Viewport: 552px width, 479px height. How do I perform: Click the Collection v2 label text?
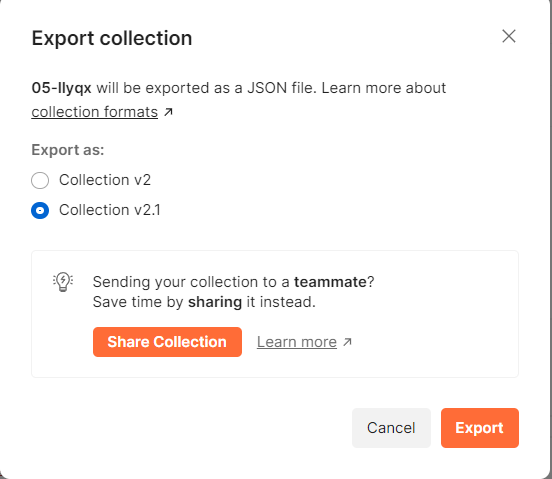pyautogui.click(x=105, y=180)
